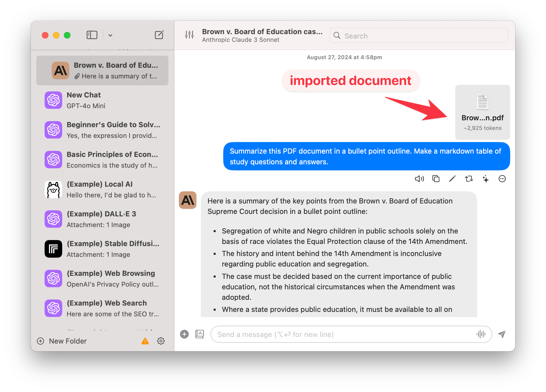Open the (Example) Local AI chat
Image resolution: width=546 pixels, height=392 pixels.
coord(102,189)
